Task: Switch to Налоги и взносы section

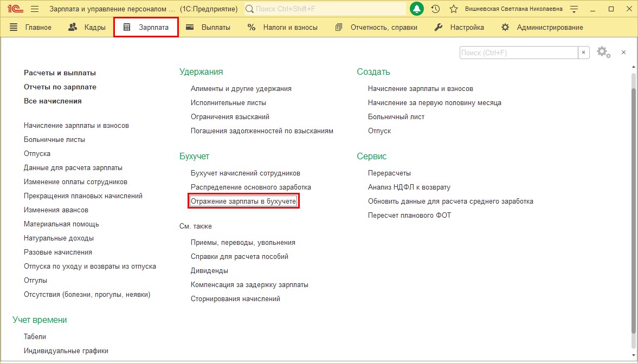Action: click(x=290, y=27)
